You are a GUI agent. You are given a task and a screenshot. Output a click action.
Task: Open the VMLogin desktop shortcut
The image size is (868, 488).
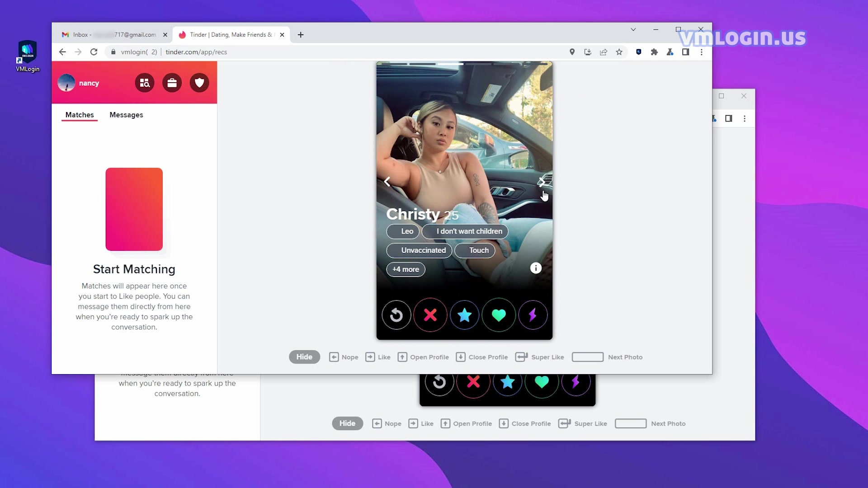(x=28, y=56)
